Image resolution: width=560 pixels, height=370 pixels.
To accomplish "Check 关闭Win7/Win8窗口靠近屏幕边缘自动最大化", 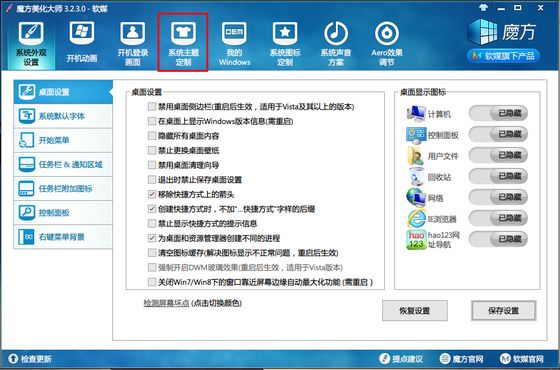I will [152, 282].
